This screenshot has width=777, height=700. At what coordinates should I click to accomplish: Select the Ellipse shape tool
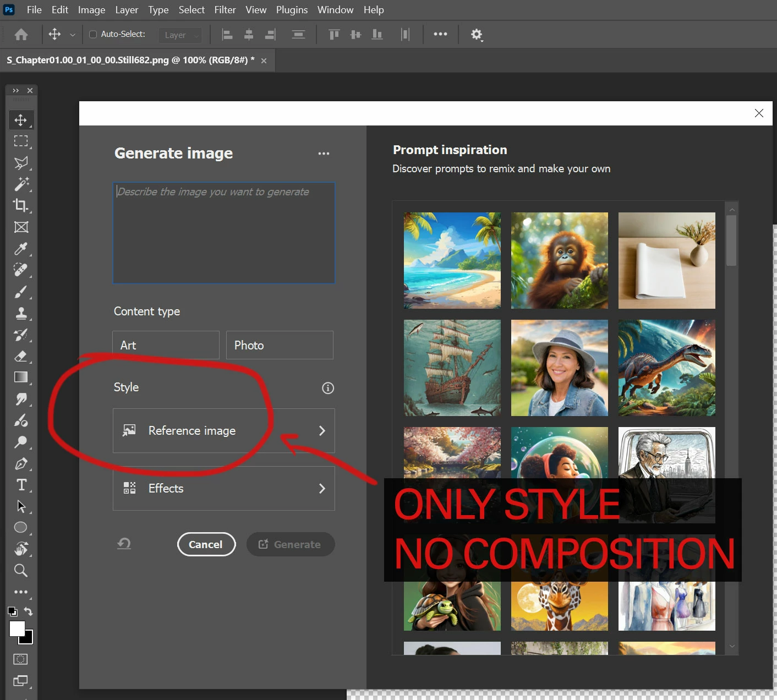click(21, 527)
